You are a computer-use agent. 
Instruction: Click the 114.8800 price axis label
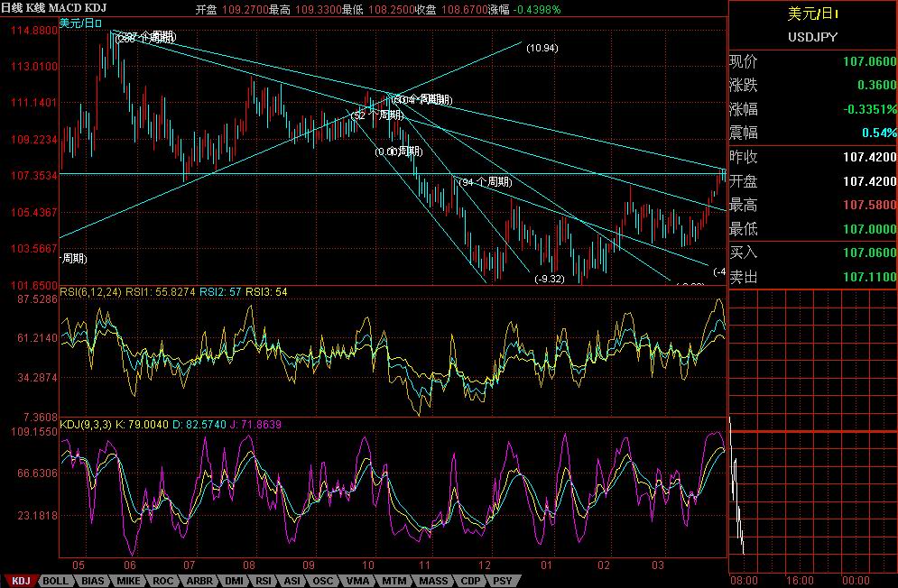coord(34,31)
